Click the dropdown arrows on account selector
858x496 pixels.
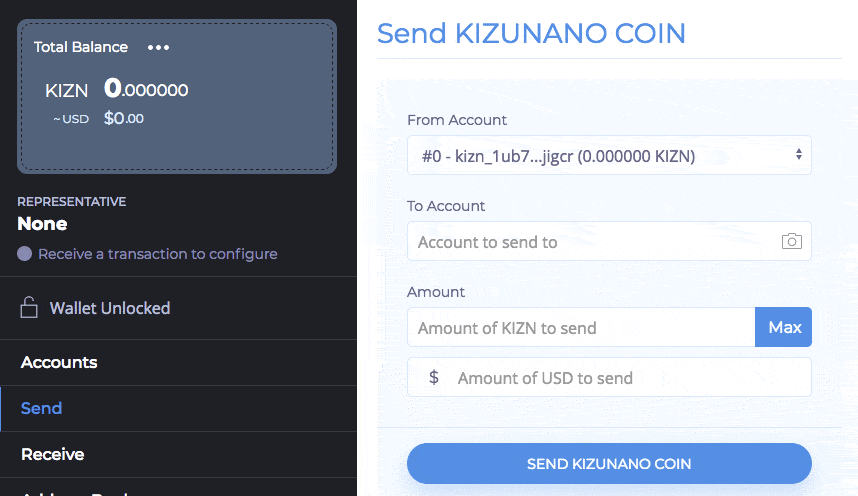click(x=798, y=154)
